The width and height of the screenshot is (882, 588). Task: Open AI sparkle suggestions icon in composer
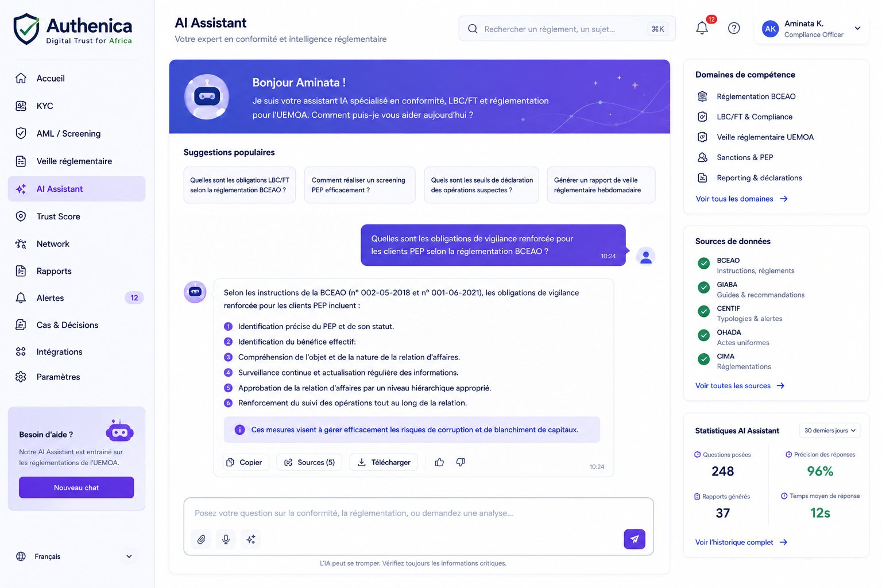point(251,539)
